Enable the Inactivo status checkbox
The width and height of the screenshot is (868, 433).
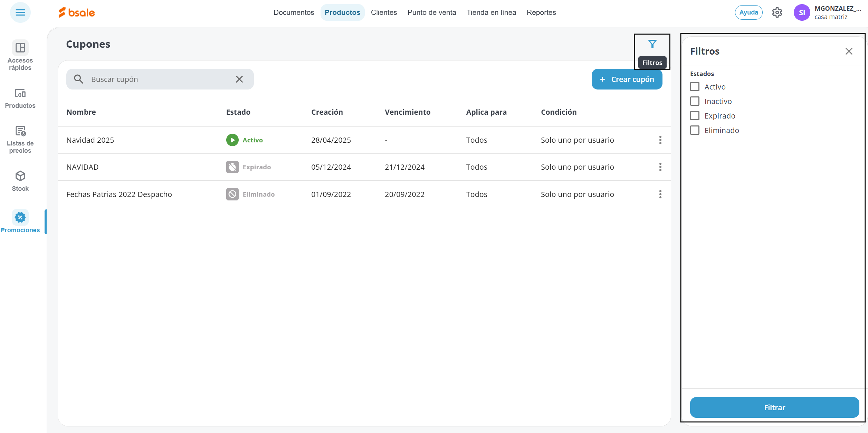[695, 101]
